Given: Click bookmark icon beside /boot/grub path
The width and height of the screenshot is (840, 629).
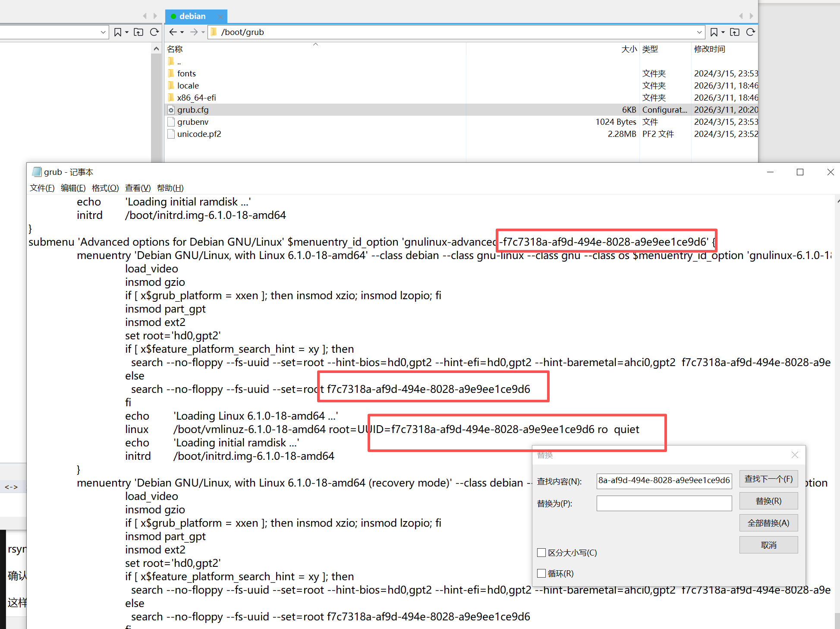Looking at the screenshot, I should (x=714, y=32).
